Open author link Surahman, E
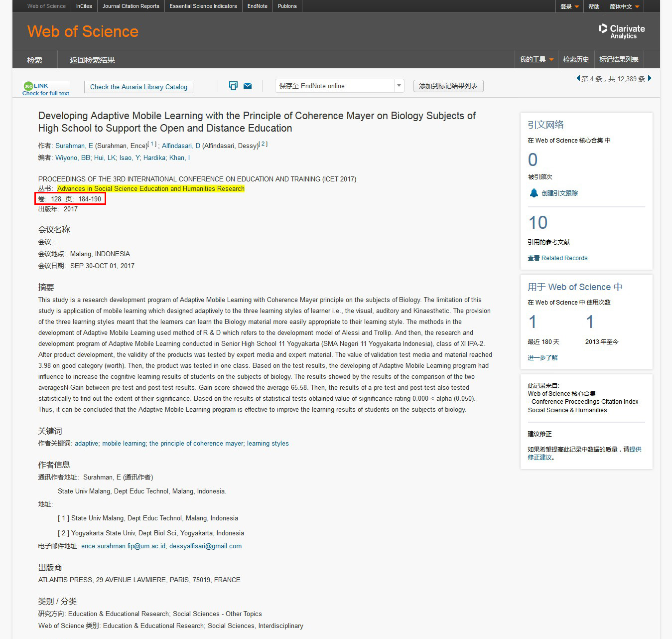The height and width of the screenshot is (639, 672). pos(74,146)
